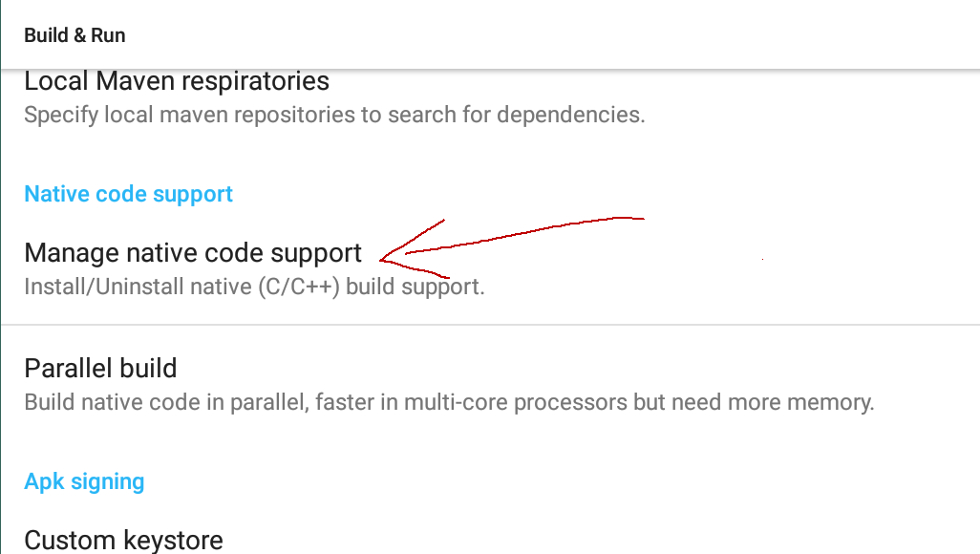Open the Custom keystore setting

click(490, 538)
